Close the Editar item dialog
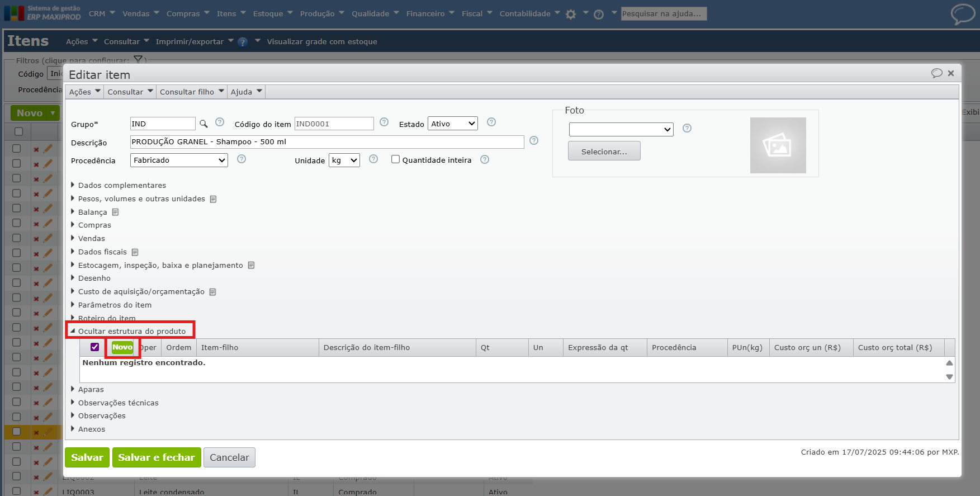 pyautogui.click(x=951, y=73)
